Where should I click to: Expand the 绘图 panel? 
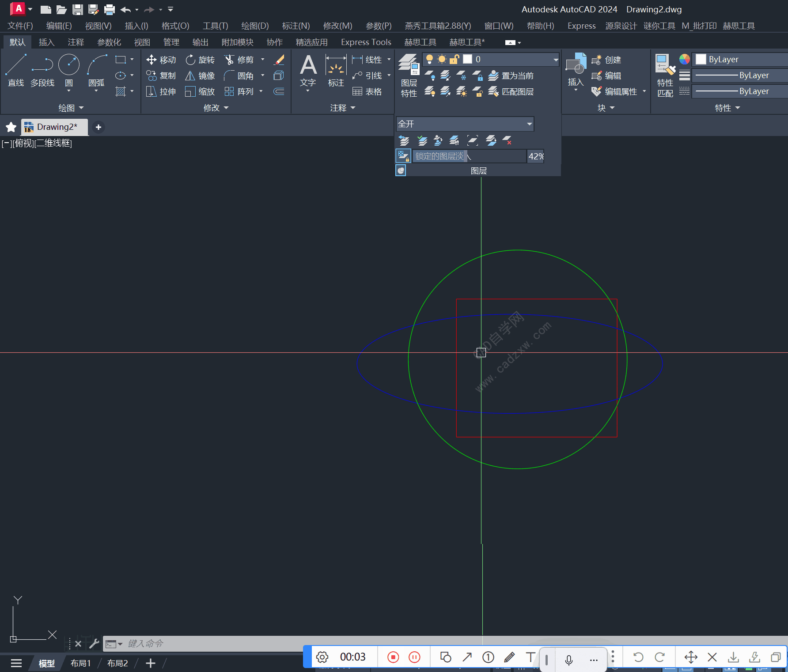pyautogui.click(x=71, y=108)
